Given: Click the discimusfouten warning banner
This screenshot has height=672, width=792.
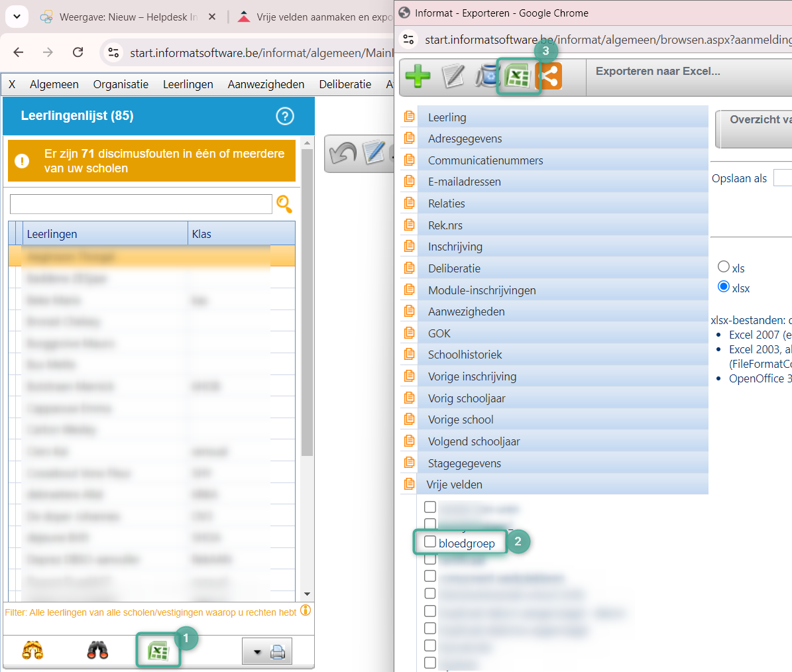Looking at the screenshot, I should pyautogui.click(x=151, y=161).
